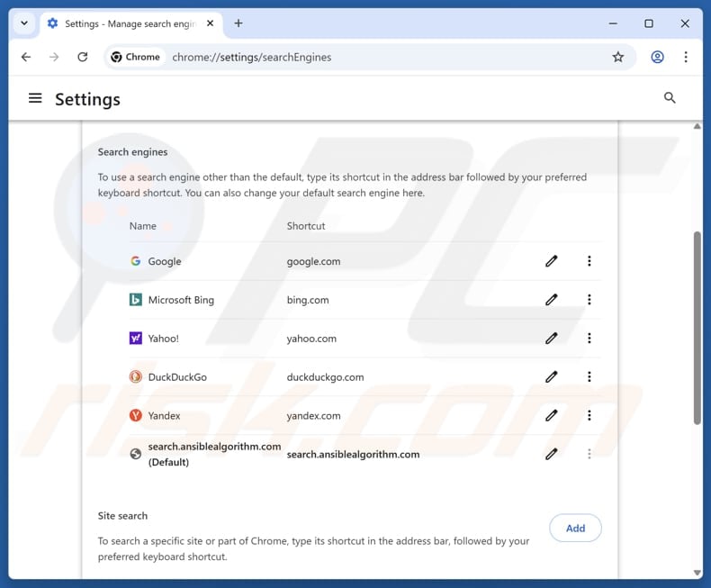Open the profile account icon
The height and width of the screenshot is (588, 711).
657,57
